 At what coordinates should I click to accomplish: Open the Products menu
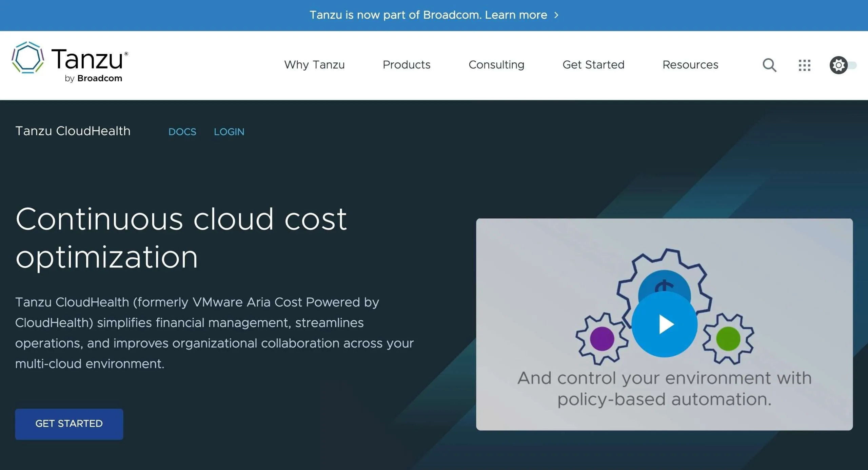407,65
